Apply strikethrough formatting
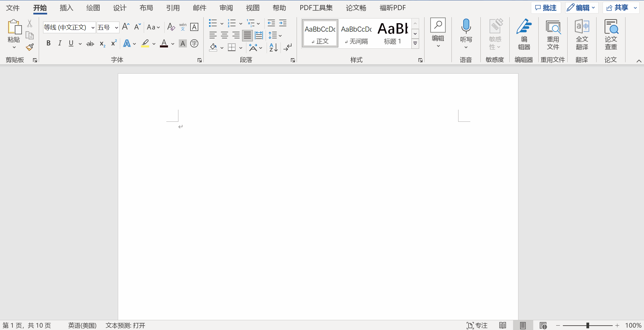 90,43
